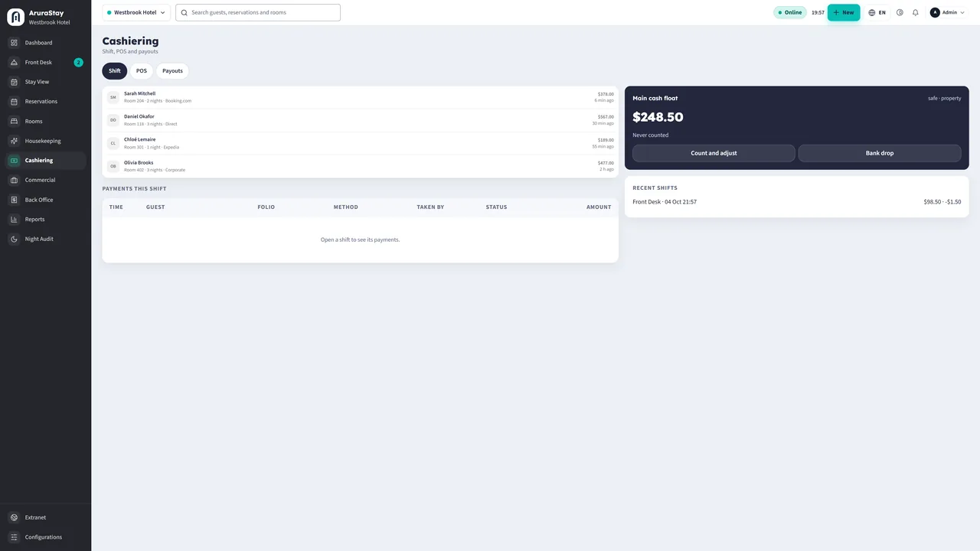
Task: Switch to the POS tab
Action: tap(142, 70)
